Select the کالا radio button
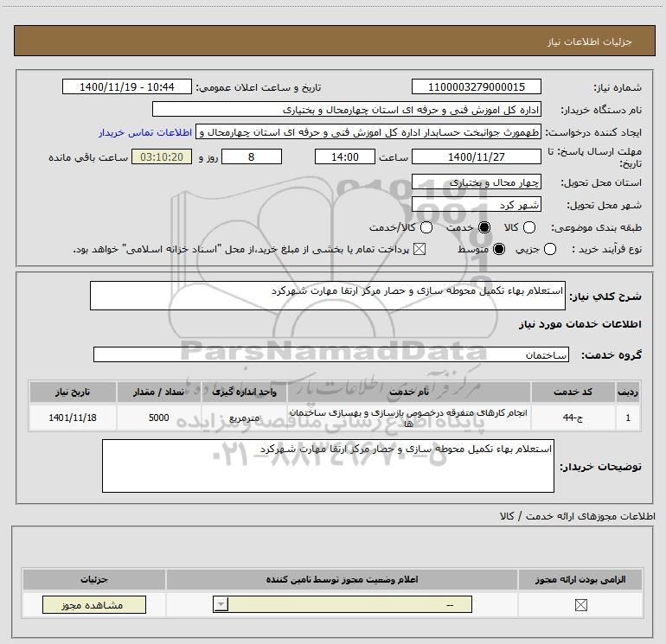666x644 pixels. (x=528, y=227)
